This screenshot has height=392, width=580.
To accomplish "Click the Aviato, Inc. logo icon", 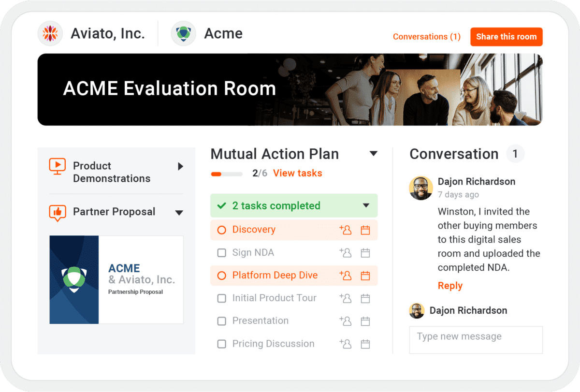I will click(x=50, y=33).
